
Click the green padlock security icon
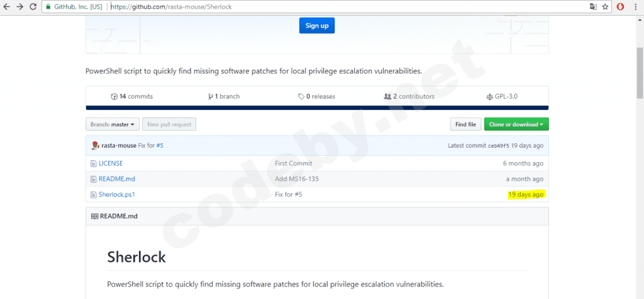(x=48, y=7)
